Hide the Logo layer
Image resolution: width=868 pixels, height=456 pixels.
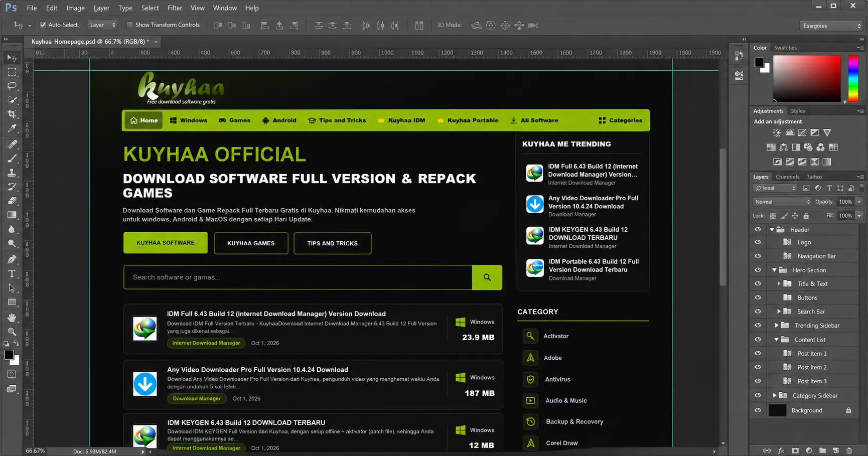[758, 242]
